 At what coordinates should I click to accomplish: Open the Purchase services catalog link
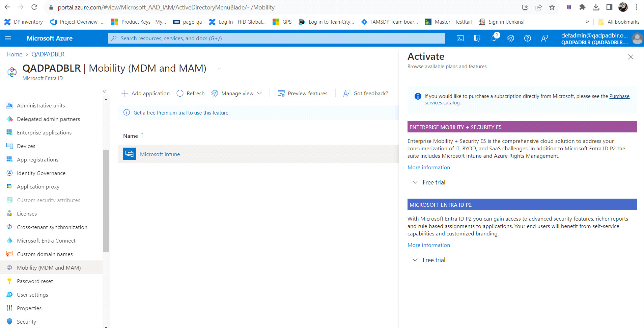tap(619, 96)
